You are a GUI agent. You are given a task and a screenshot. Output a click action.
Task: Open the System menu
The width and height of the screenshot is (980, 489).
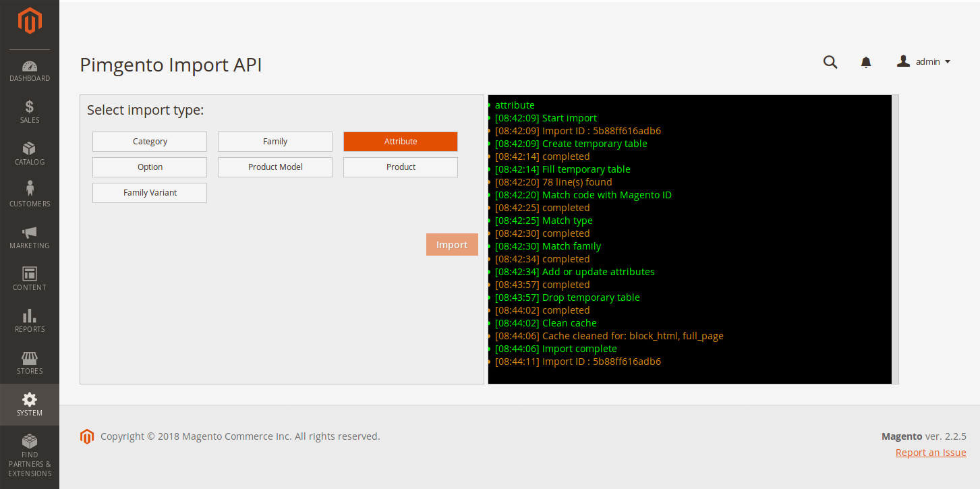(30, 405)
